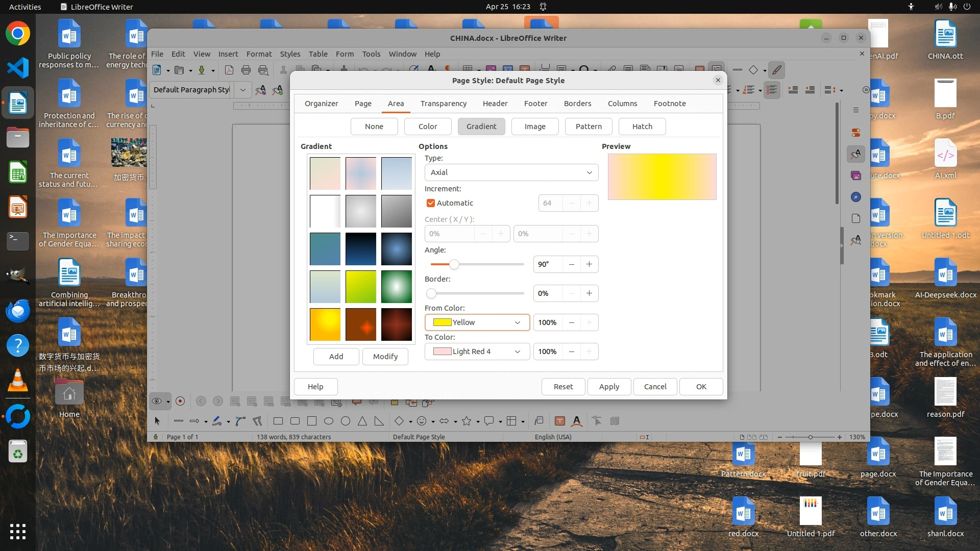The width and height of the screenshot is (980, 551).
Task: Select the Rectangle shape tool
Action: click(x=278, y=421)
